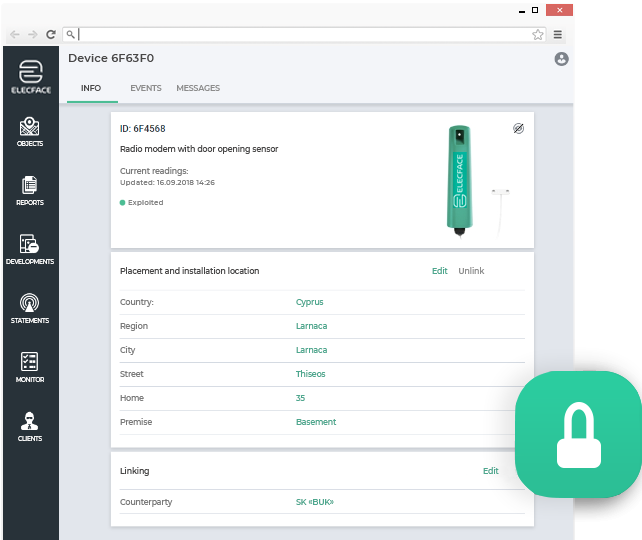
Task: Reload the page
Action: tap(51, 34)
